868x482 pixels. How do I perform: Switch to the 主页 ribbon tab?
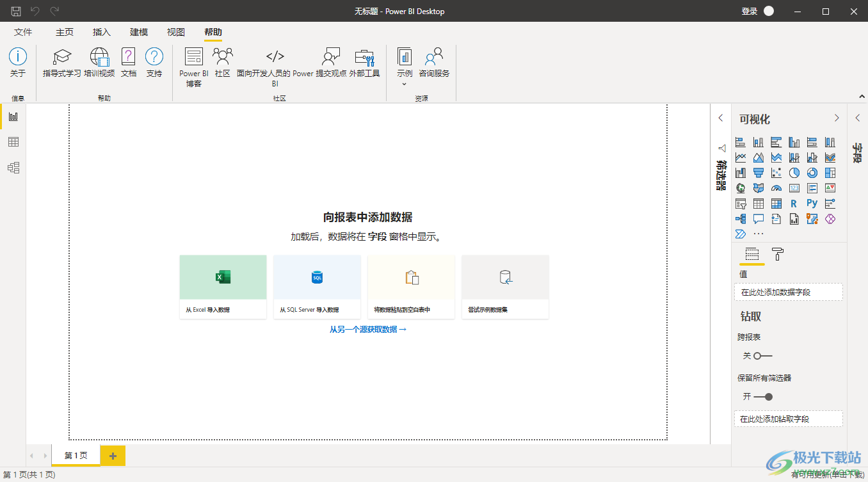[65, 32]
